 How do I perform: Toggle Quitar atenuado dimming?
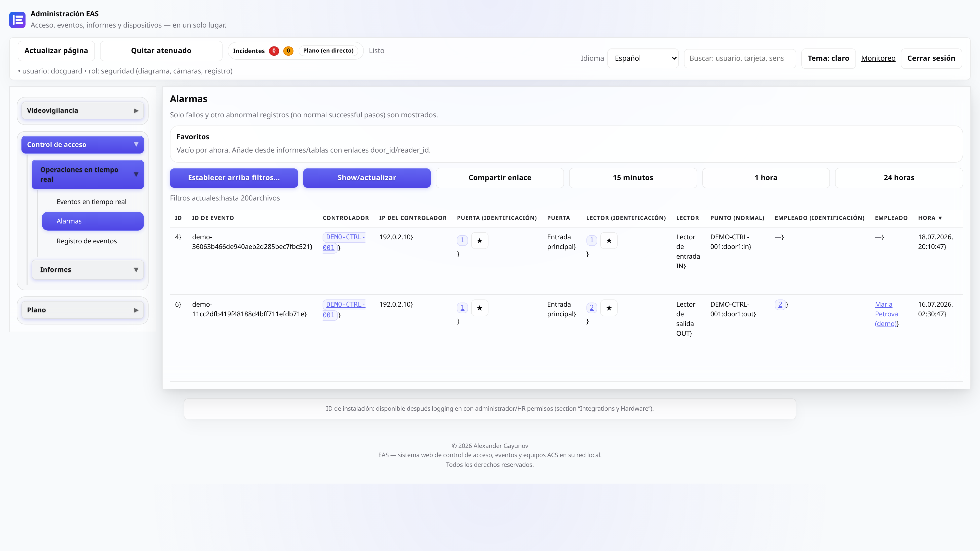pos(161,51)
